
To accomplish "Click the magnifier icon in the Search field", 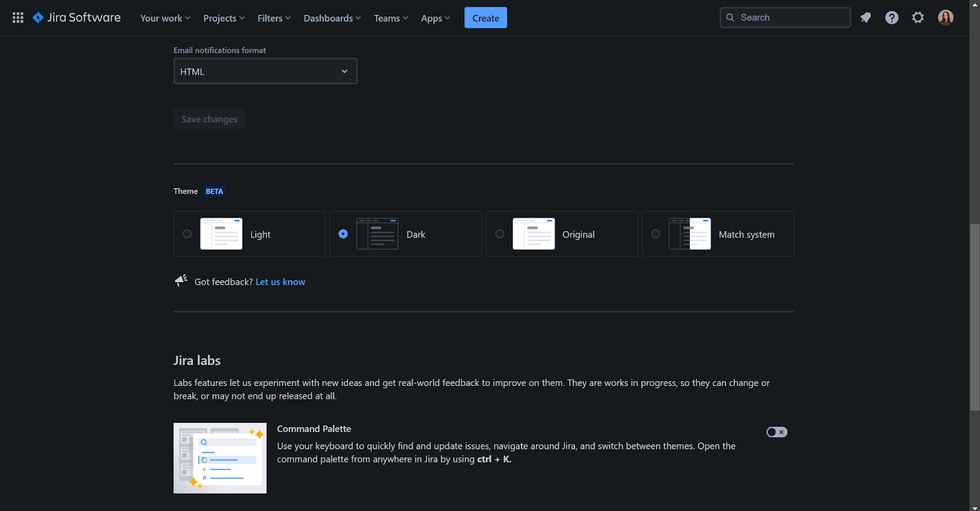I will click(x=730, y=18).
